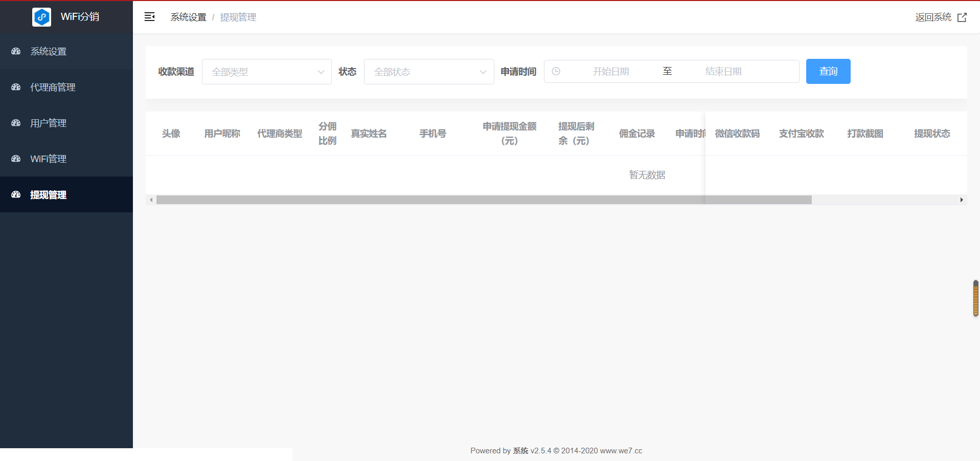Click the horizontal table scrollbar thumb
980x461 pixels.
pyautogui.click(x=484, y=200)
